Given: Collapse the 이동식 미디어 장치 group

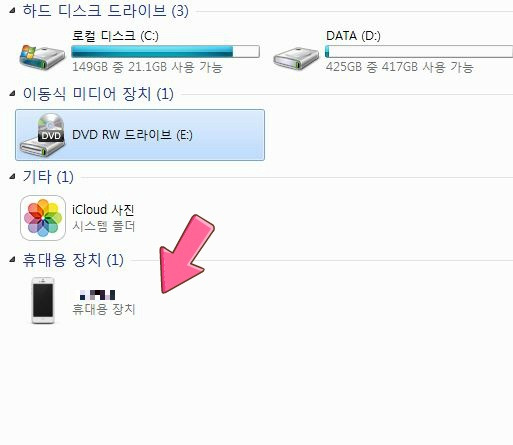Looking at the screenshot, I should coord(12,94).
